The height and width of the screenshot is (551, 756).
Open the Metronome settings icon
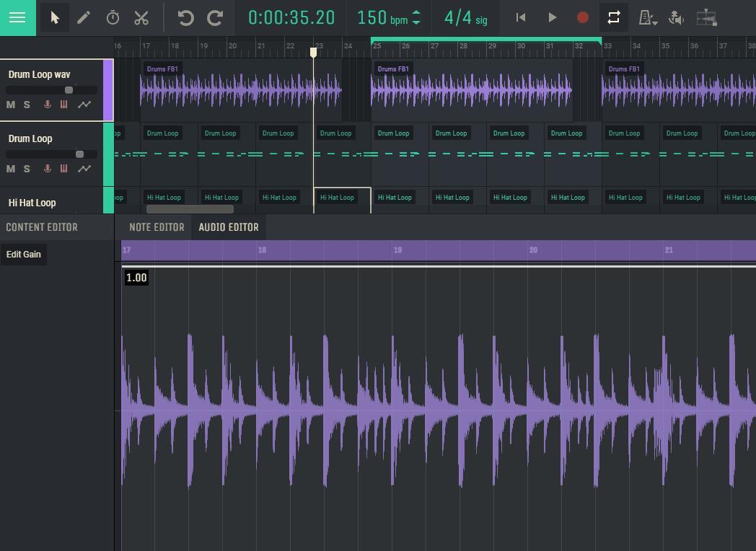[x=647, y=17]
